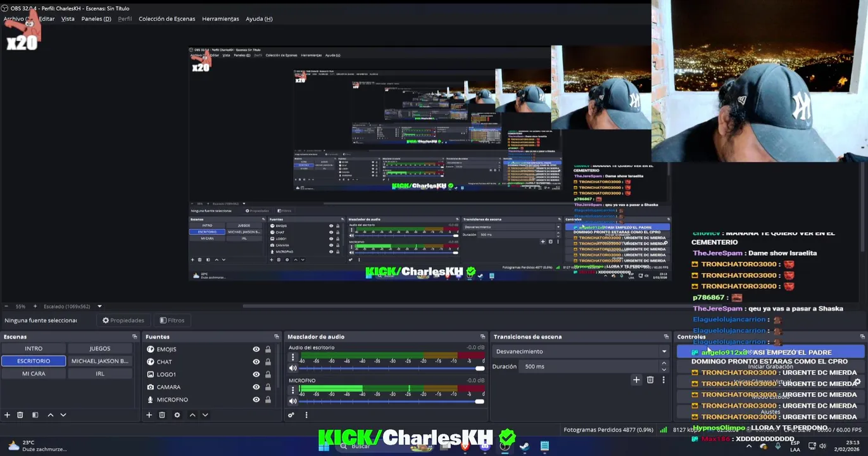Viewport: 868px width, 456px height.
Task: Toggle visibility of LOGO1 source
Action: pyautogui.click(x=256, y=374)
